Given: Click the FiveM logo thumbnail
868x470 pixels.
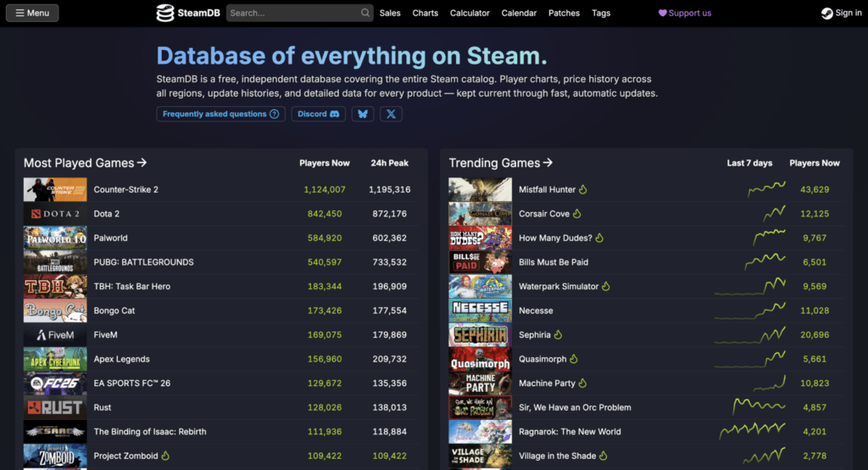Looking at the screenshot, I should 55,335.
